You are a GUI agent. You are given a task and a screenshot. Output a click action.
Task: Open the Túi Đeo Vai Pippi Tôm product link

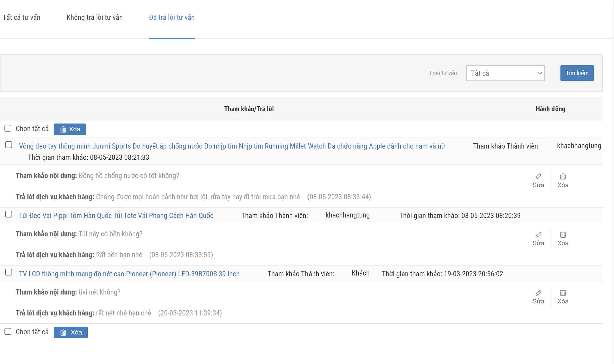[x=116, y=216]
